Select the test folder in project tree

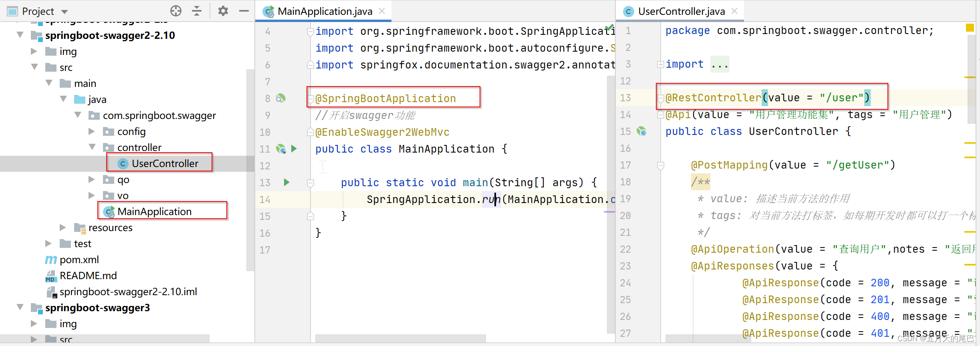tap(75, 243)
